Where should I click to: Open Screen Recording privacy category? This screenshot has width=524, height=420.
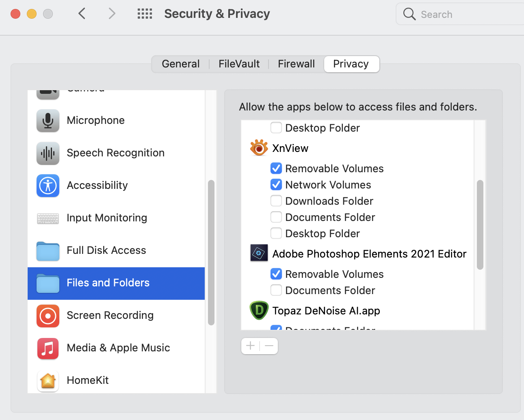tap(110, 315)
